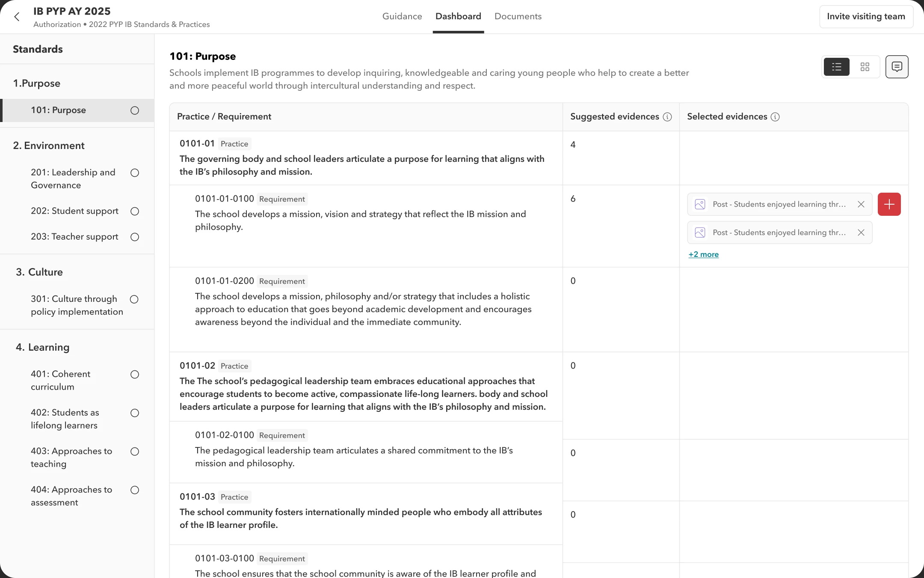Toggle status circle for 403: Approaches to teaching
924x578 pixels.
[135, 451]
